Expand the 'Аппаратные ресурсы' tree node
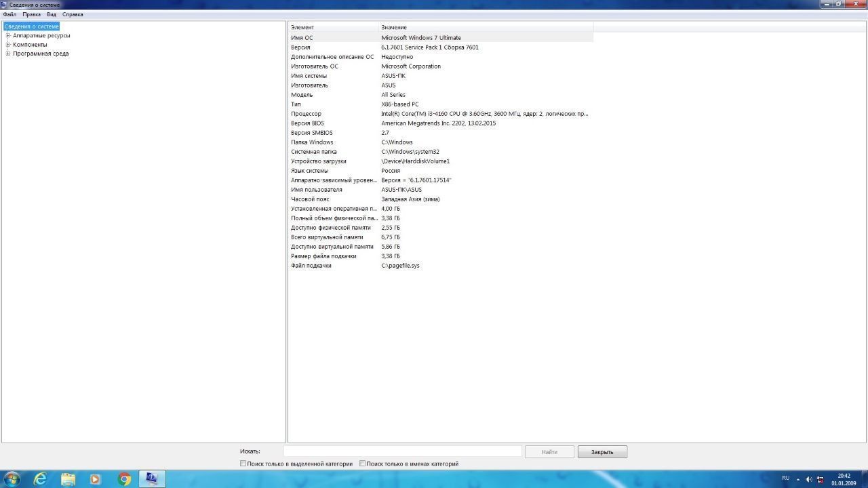The image size is (868, 488). click(x=8, y=35)
